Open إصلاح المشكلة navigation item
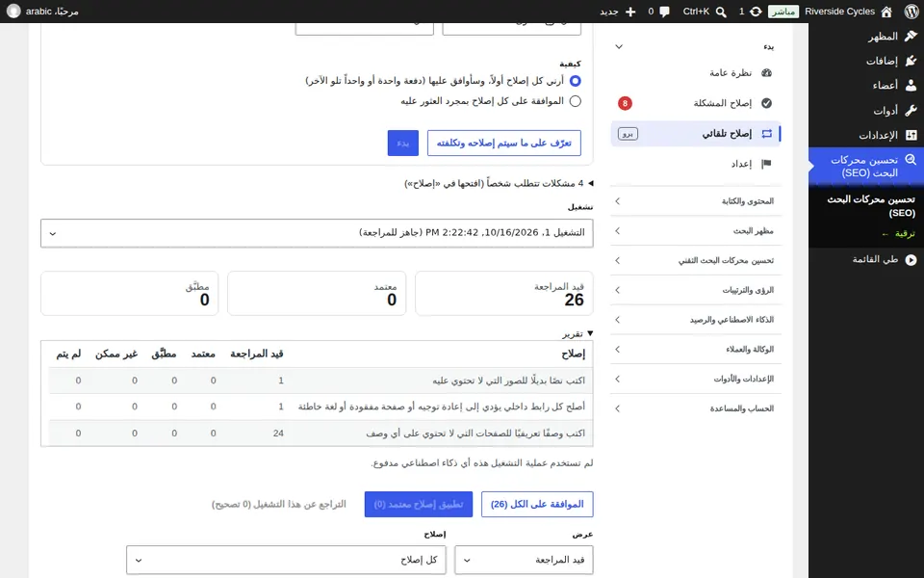The width and height of the screenshot is (924, 578). [x=696, y=103]
